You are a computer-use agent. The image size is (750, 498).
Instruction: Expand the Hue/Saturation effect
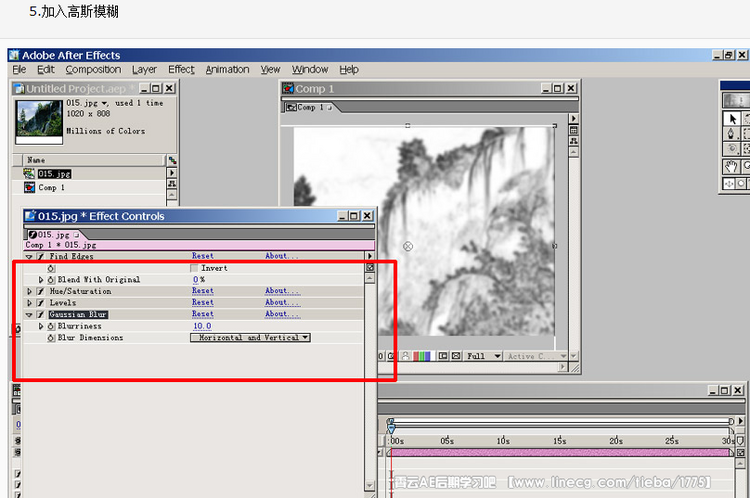29,291
